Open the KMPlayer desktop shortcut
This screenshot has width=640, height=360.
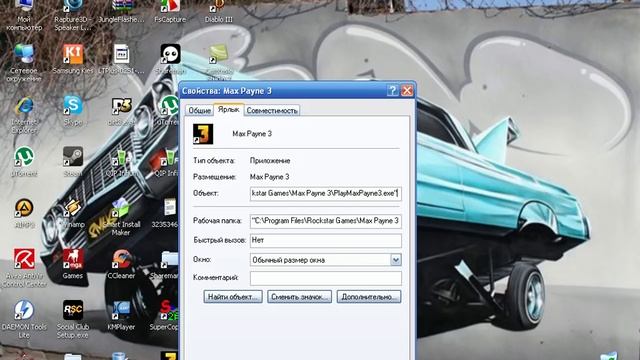tap(121, 315)
